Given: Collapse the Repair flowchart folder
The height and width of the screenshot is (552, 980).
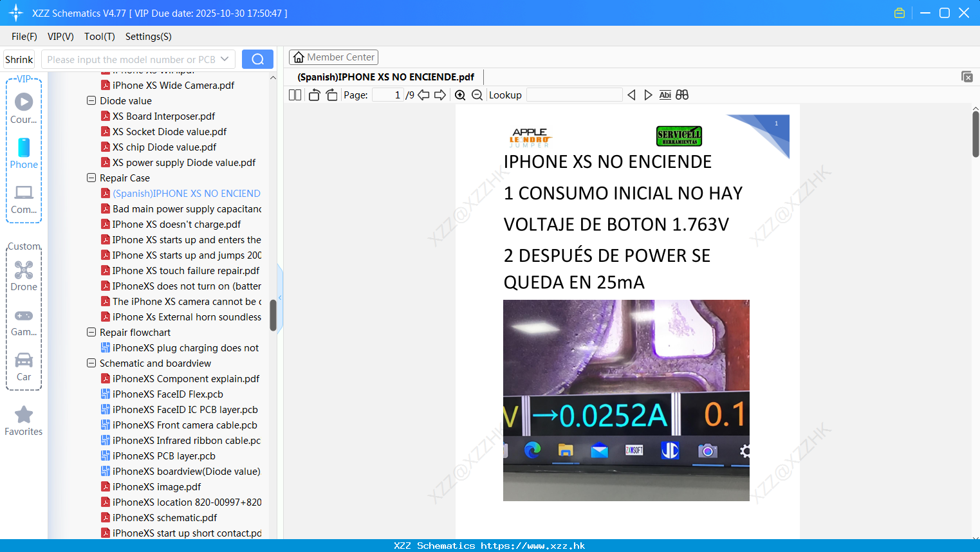Looking at the screenshot, I should pyautogui.click(x=91, y=332).
